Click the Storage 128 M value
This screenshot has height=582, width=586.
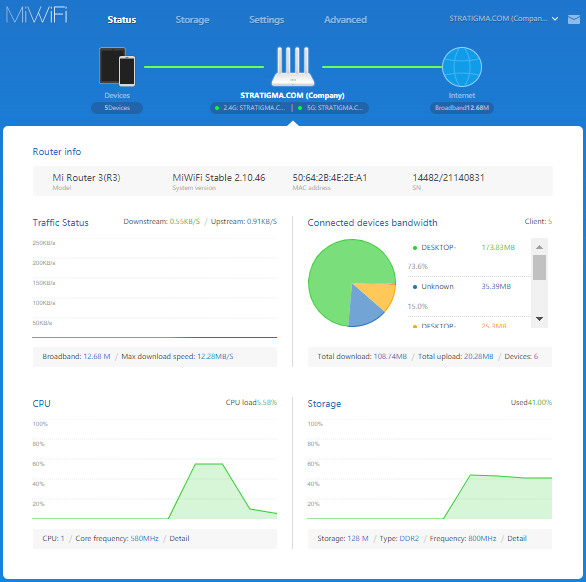358,538
